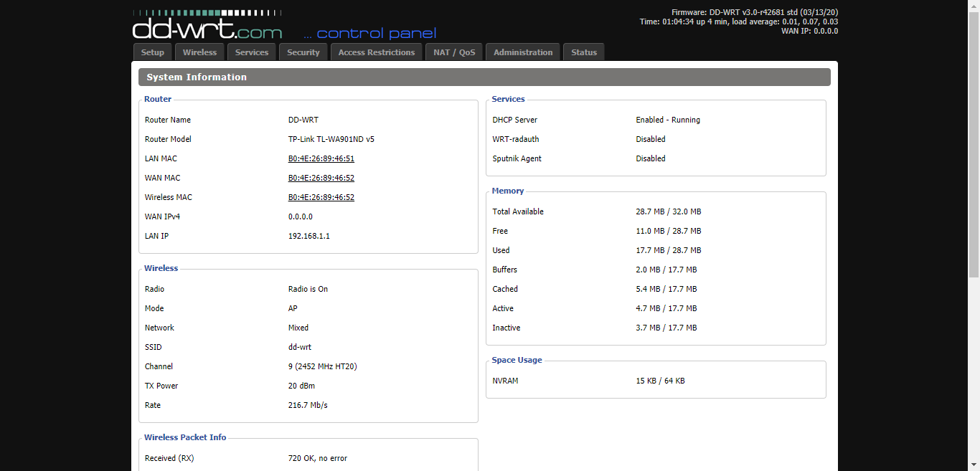The height and width of the screenshot is (471, 980).
Task: Select the NAT / QoS tab
Action: coord(454,52)
